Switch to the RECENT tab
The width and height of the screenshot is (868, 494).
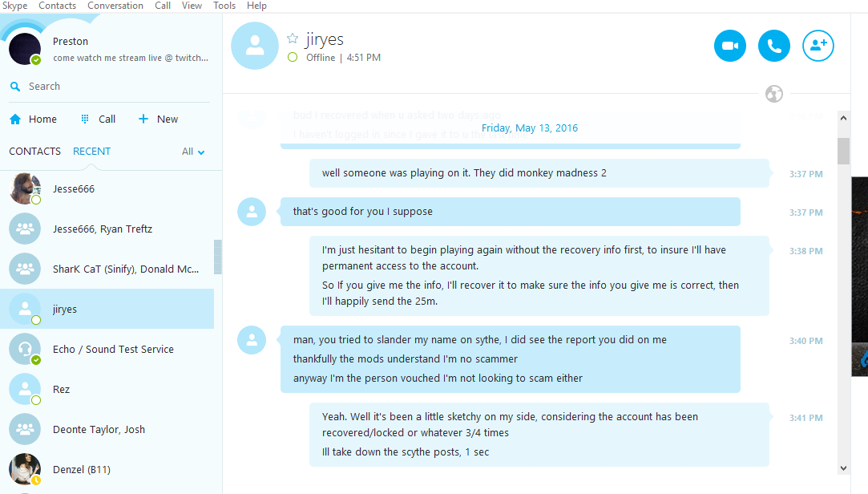click(x=92, y=152)
